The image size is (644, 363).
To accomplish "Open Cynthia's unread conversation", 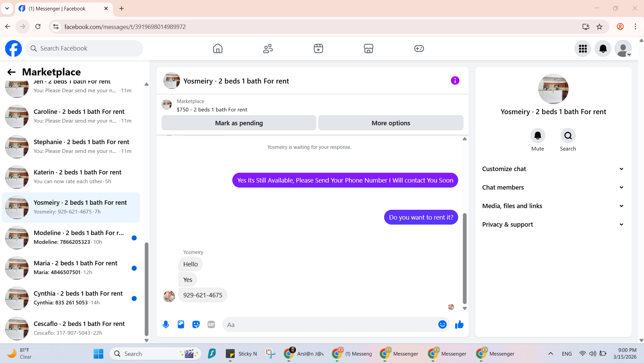I will 71,298.
